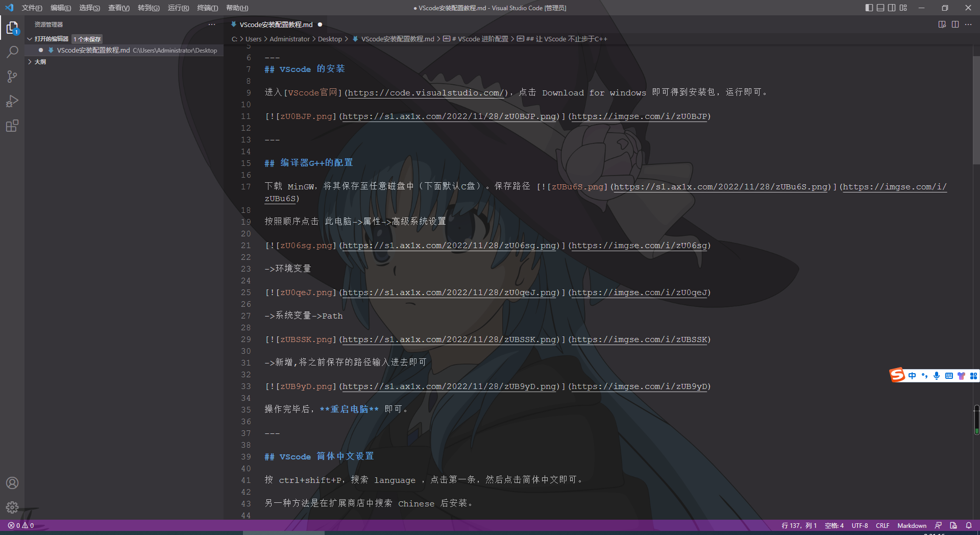Click zU0qeJ.png URL on line 25
Image resolution: width=980 pixels, height=535 pixels.
449,293
